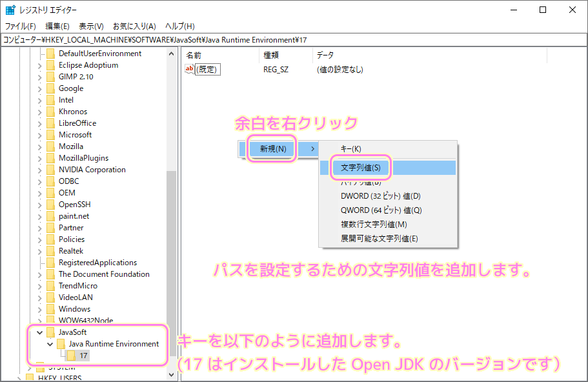This screenshot has width=588, height=382.
Task: Click the JavaSoft folder icon
Action: click(51, 334)
